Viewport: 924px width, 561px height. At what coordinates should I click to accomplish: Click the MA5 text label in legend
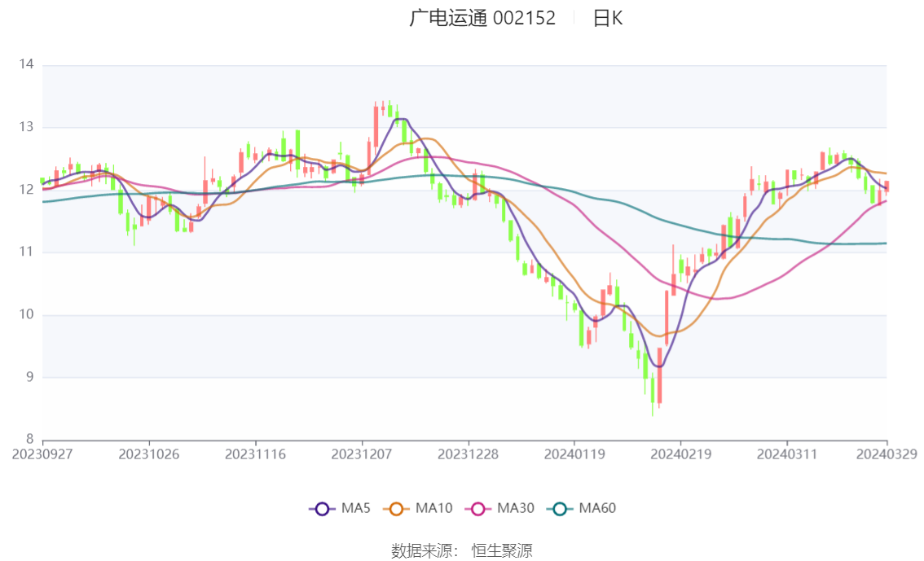tap(355, 508)
